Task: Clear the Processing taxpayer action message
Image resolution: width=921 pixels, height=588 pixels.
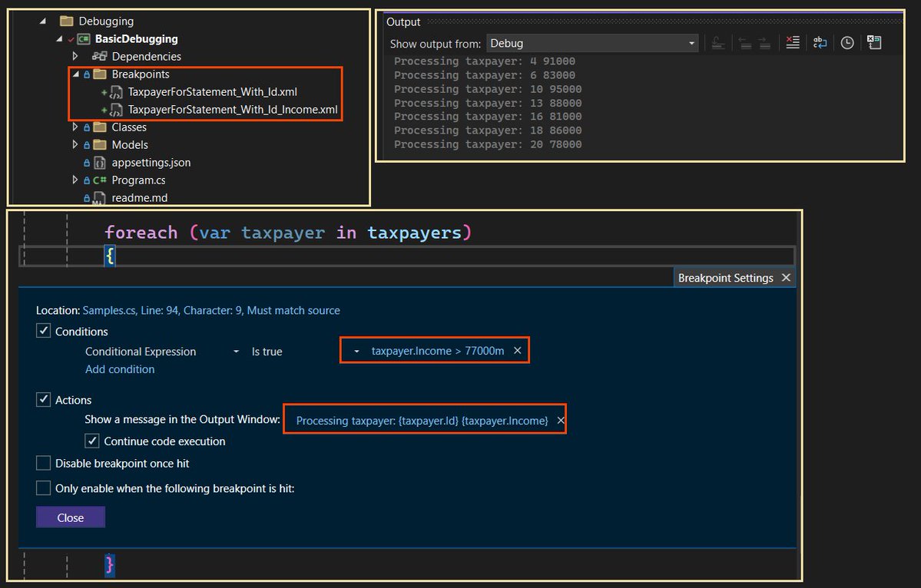Action: pyautogui.click(x=560, y=420)
